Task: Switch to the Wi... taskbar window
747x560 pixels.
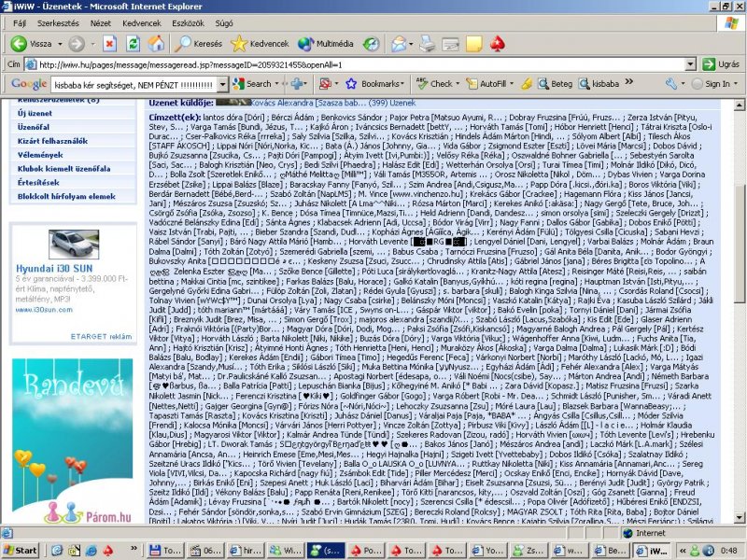Action: (286, 551)
